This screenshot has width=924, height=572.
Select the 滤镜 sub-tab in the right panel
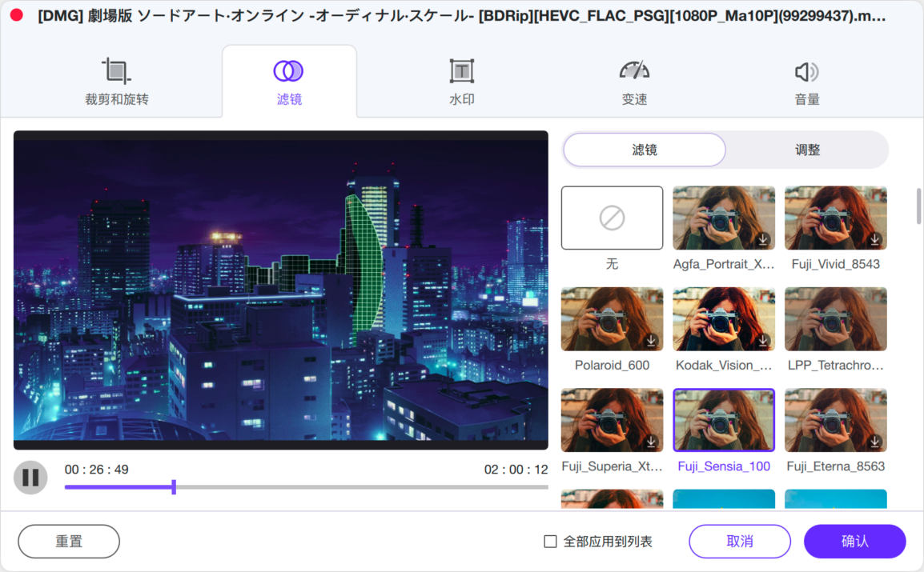click(x=644, y=150)
